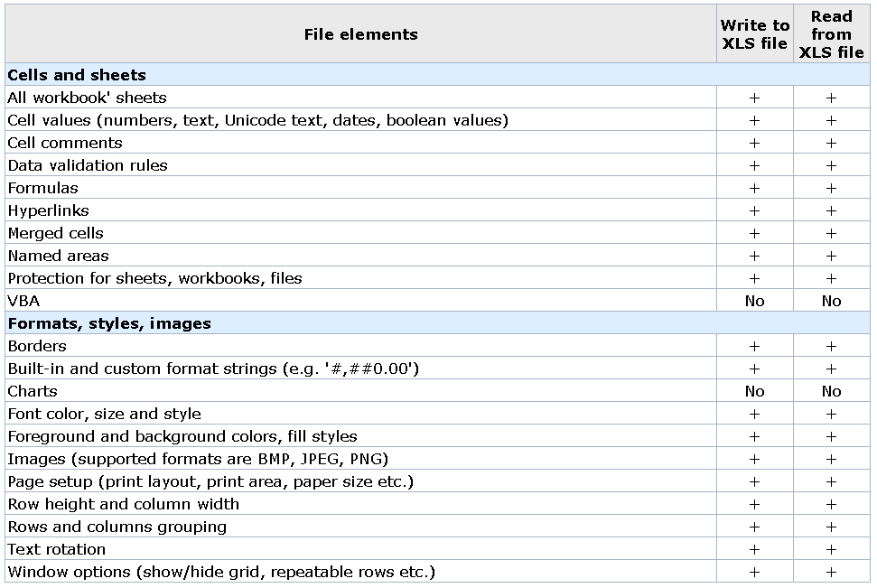
Task: Click the Read from XLS file header
Action: tap(831, 34)
